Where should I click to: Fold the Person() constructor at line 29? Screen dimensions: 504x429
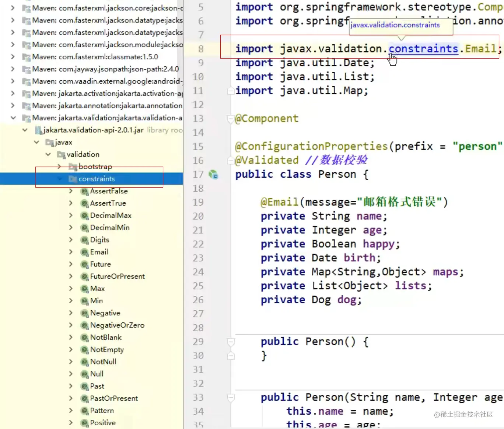click(x=231, y=342)
